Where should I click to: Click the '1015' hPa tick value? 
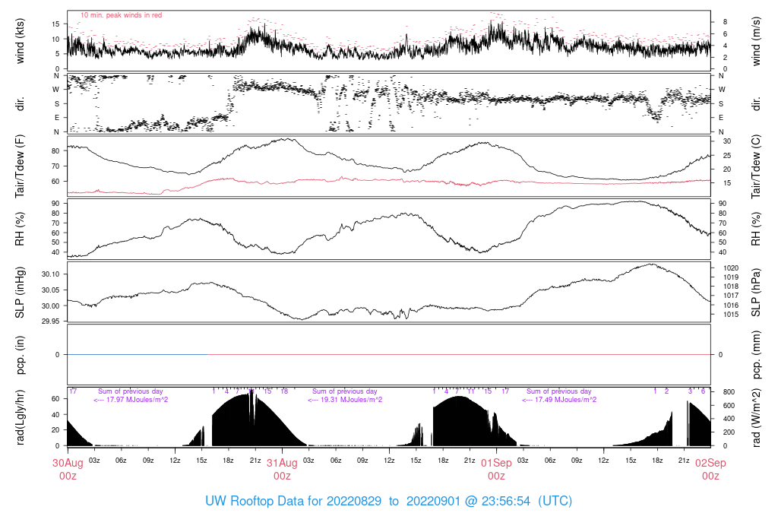731,314
